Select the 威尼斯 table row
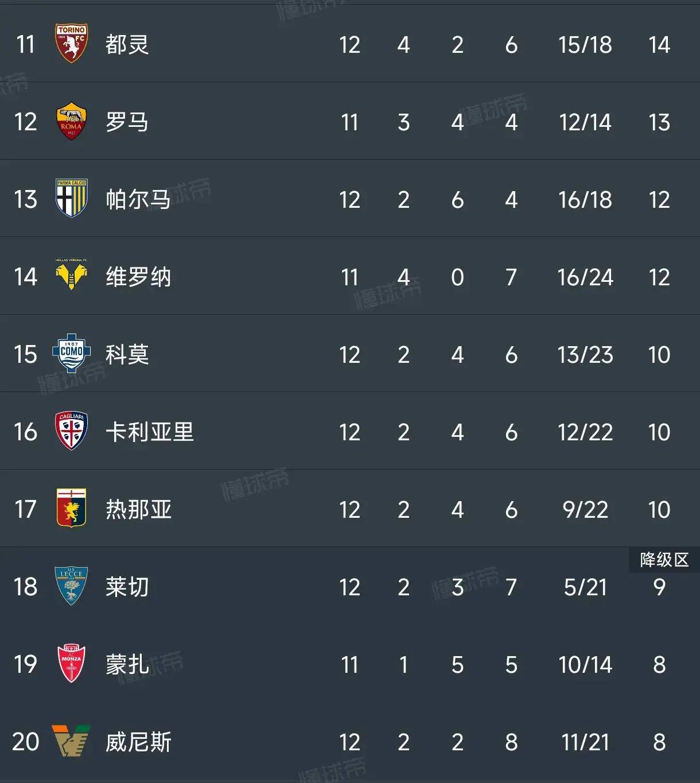 point(344,742)
